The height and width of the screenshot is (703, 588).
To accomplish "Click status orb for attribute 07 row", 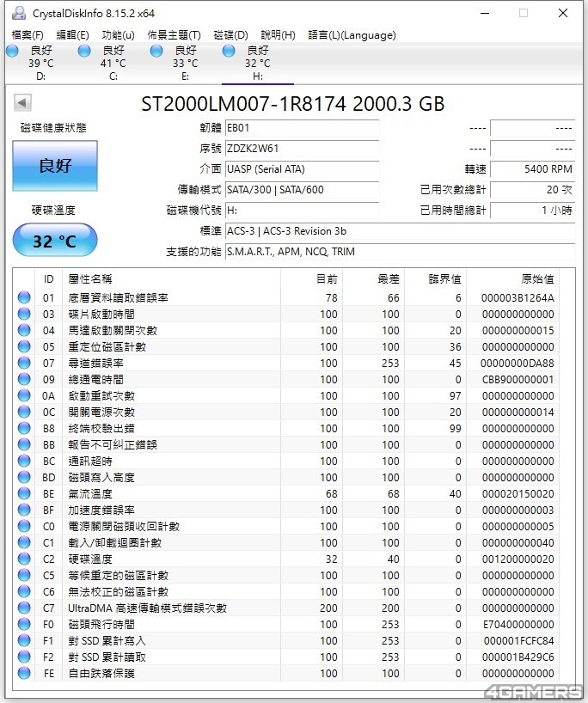I will click(x=24, y=363).
